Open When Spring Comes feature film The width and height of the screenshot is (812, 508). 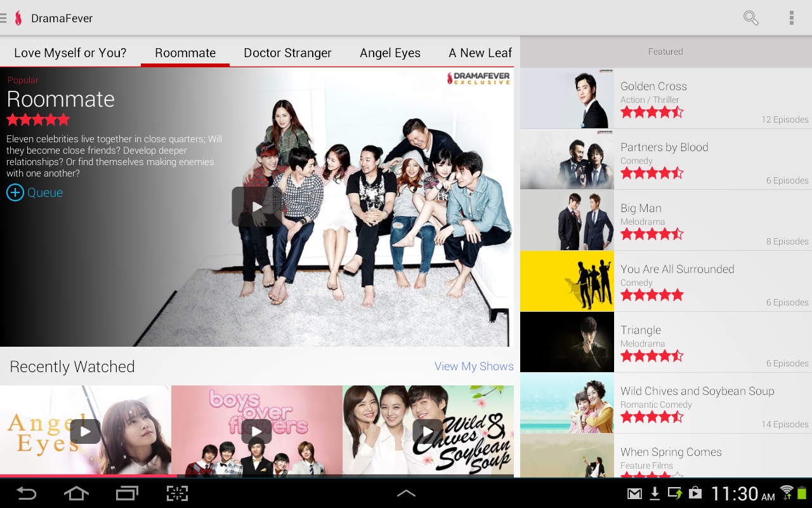[666, 456]
